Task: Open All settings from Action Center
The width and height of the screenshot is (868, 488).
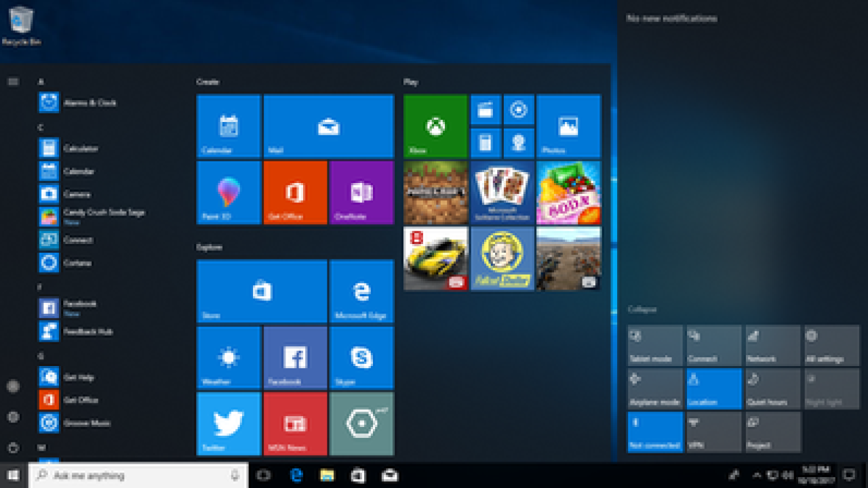Action: point(830,346)
